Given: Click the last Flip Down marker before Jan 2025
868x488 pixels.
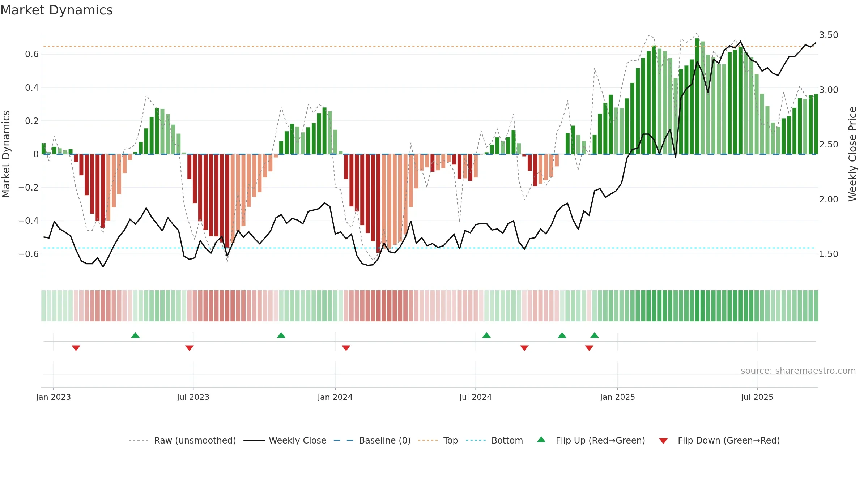Looking at the screenshot, I should 589,348.
